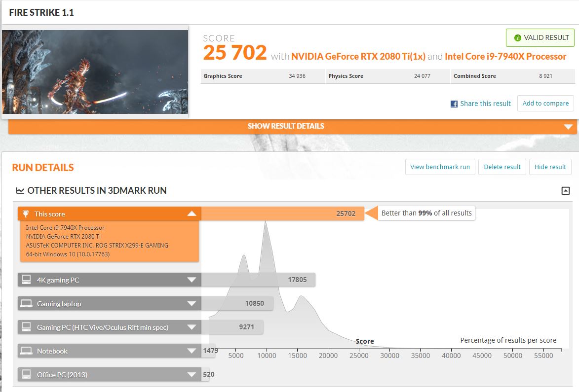Click the 25000 axis label on chart
Screen dimensions: 579x392
(x=359, y=356)
